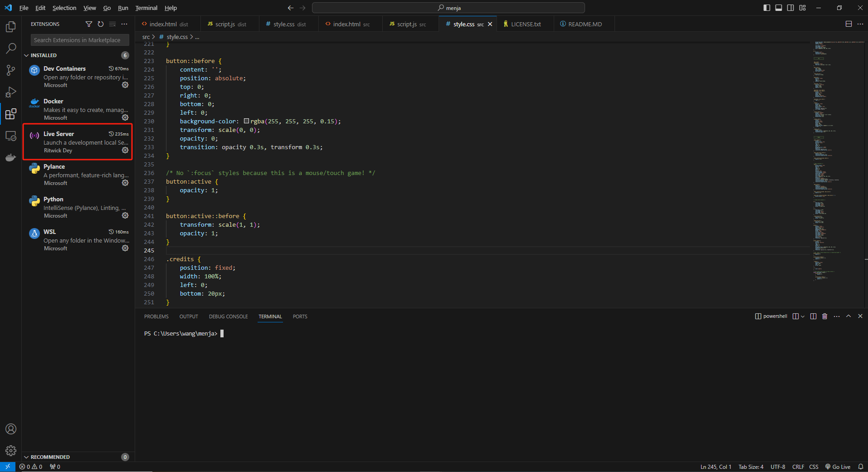
Task: Filter extensions with the funnel icon
Action: 89,24
